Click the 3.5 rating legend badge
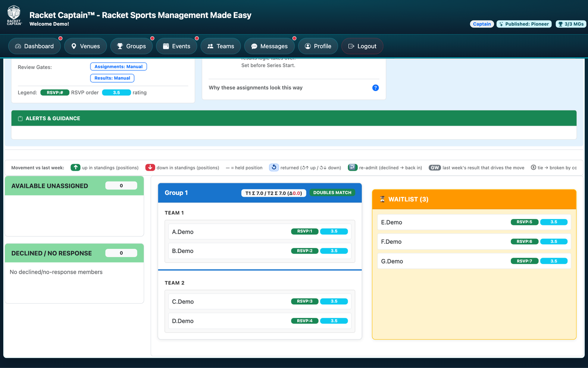Viewport: 588px width, 368px height. [x=117, y=92]
